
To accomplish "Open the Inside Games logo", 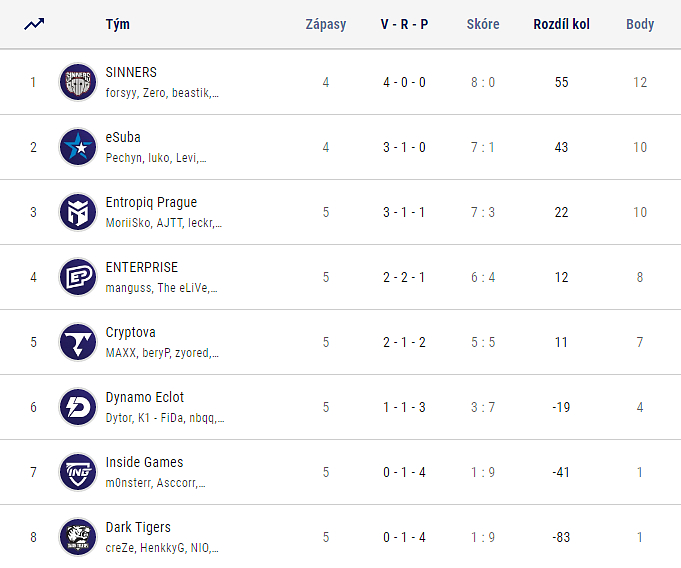I will point(77,472).
